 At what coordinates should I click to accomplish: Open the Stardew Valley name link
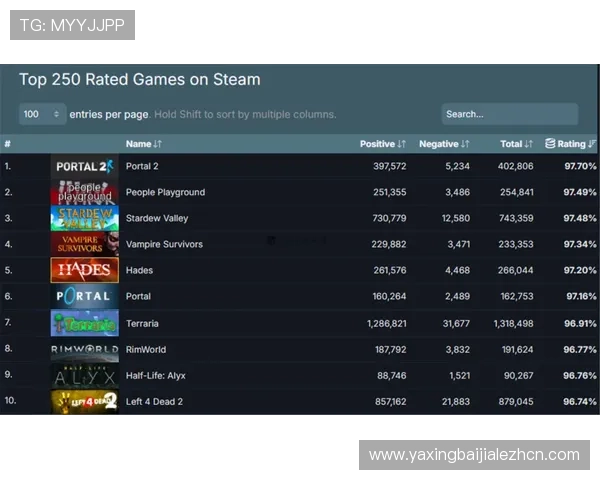pyautogui.click(x=157, y=218)
